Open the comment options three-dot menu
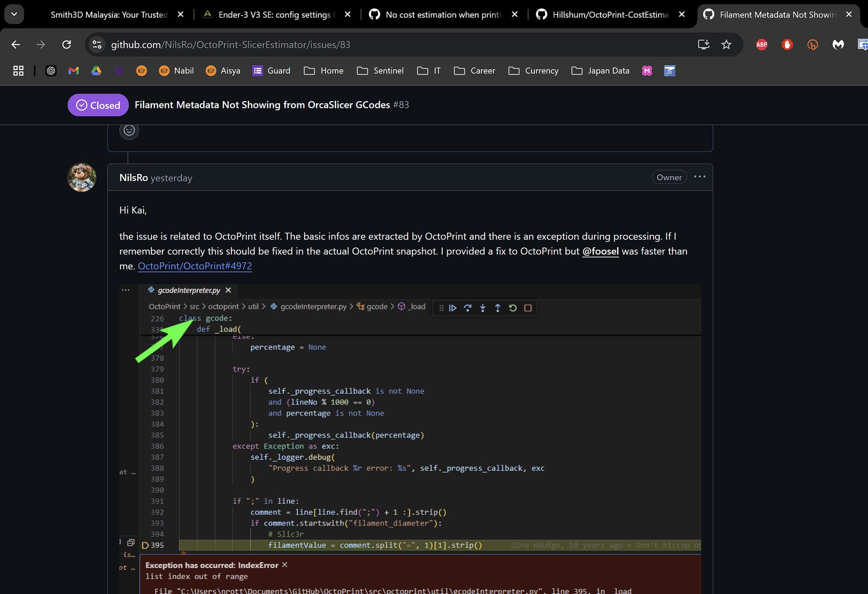The height and width of the screenshot is (594, 868). click(700, 177)
